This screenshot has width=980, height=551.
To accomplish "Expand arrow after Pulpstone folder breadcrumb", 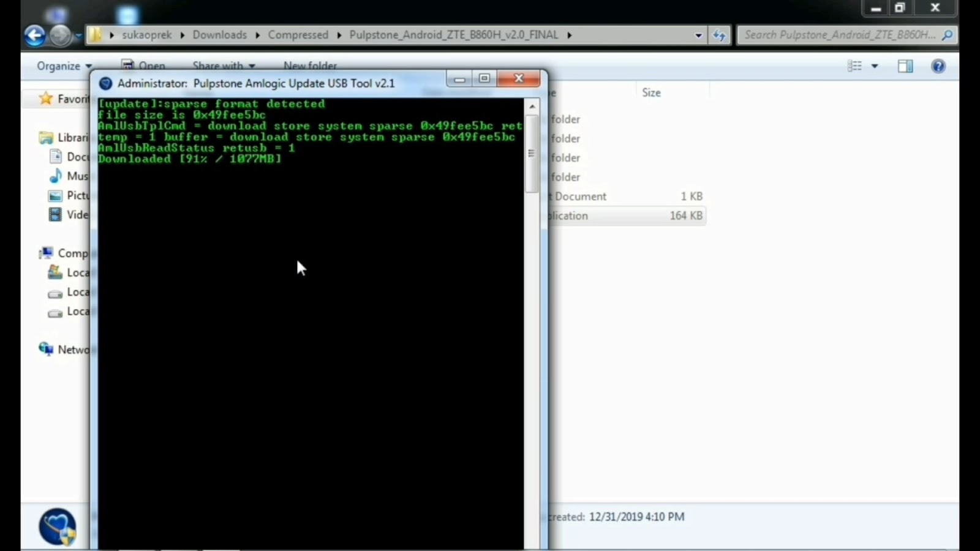I will (569, 35).
